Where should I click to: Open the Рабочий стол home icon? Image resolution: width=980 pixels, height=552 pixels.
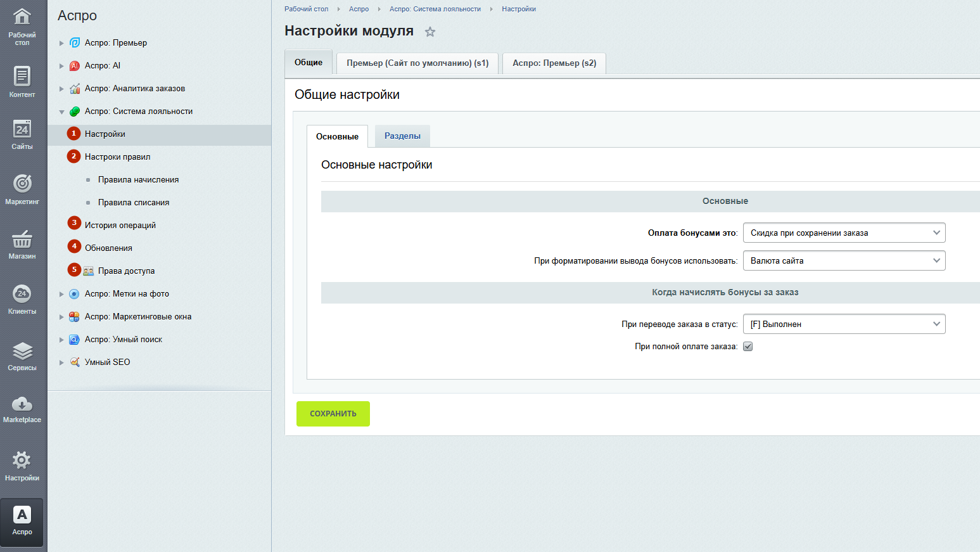[x=22, y=17]
